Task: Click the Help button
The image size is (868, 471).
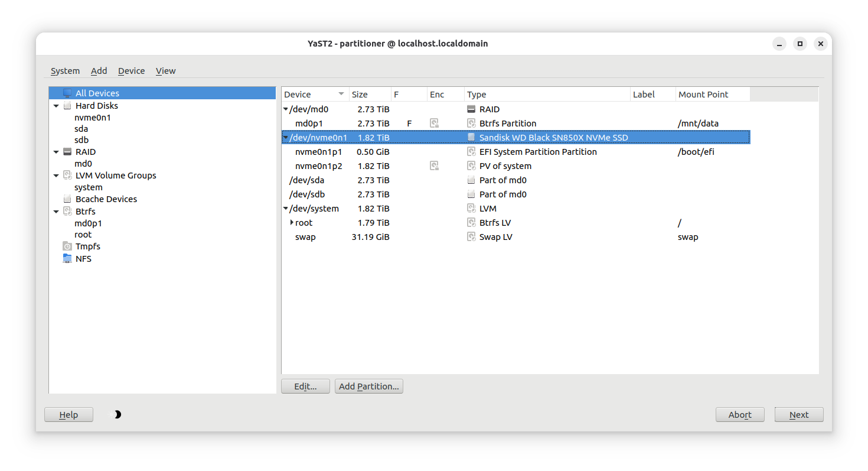Action: click(x=69, y=415)
